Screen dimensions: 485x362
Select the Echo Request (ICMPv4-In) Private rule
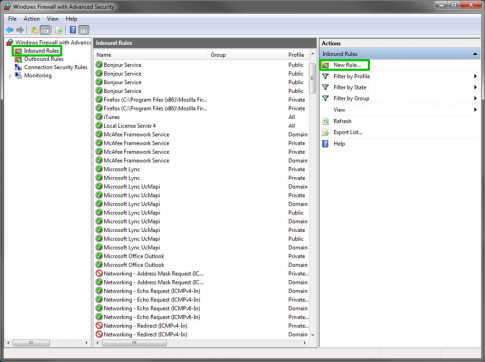pyautogui.click(x=202, y=299)
